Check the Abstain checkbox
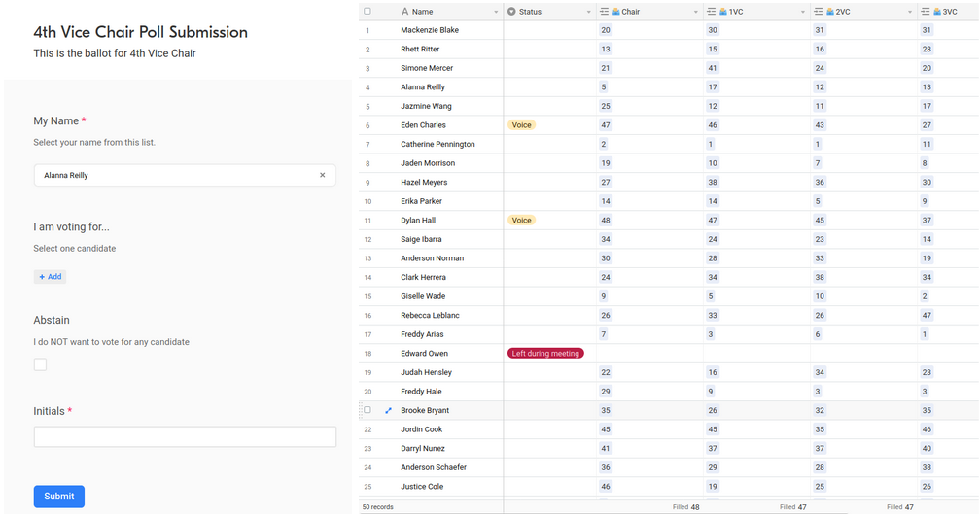Image resolution: width=980 pixels, height=514 pixels. click(40, 364)
